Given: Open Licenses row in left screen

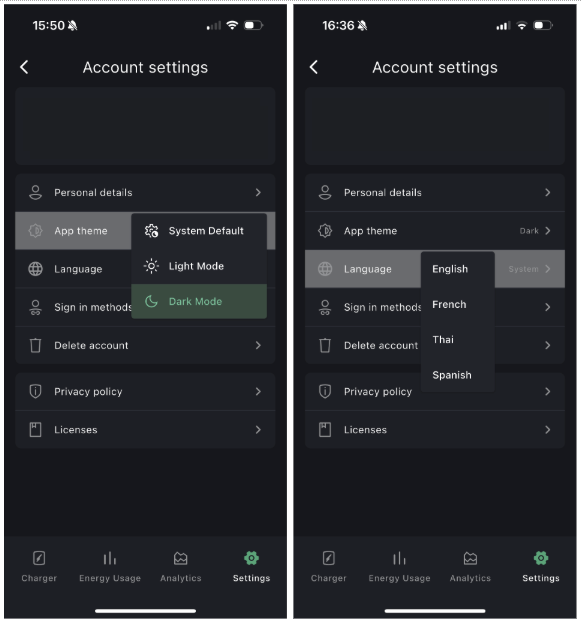Looking at the screenshot, I should coord(145,430).
